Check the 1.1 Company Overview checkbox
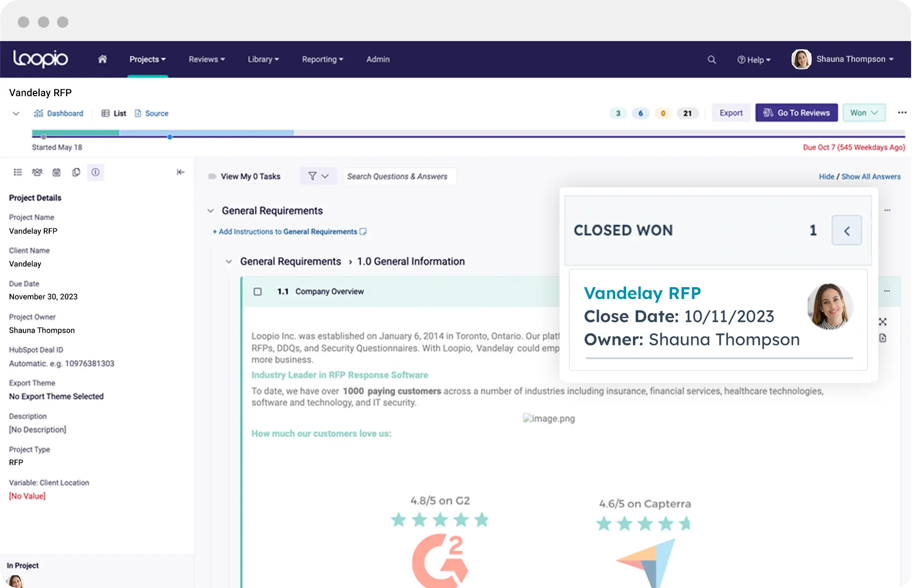912x588 pixels. pyautogui.click(x=258, y=291)
